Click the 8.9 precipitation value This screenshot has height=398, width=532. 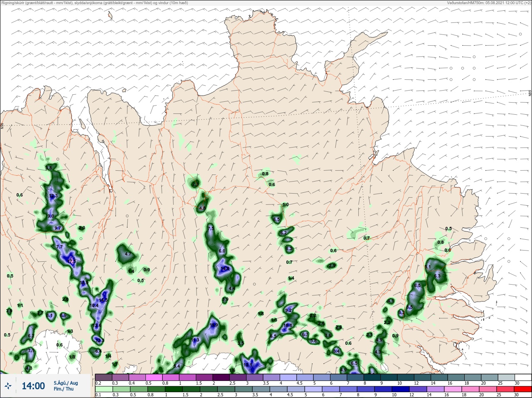tap(63, 316)
